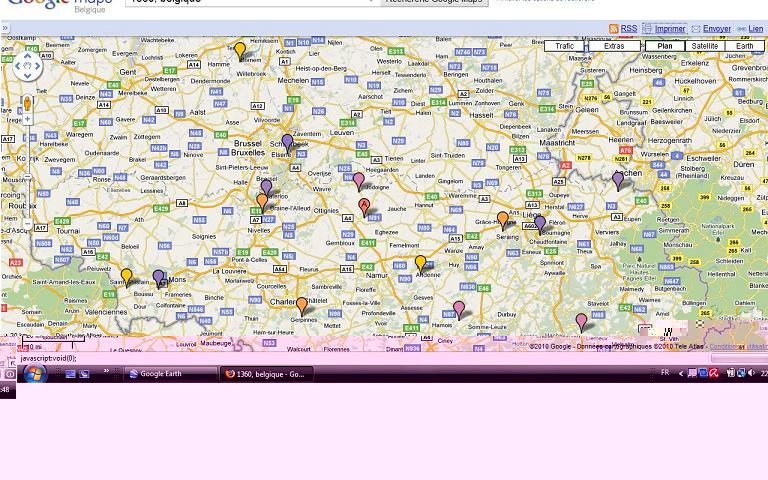Screen dimensions: 768x480
Task: Open the volume speaker tray icon
Action: [x=751, y=373]
